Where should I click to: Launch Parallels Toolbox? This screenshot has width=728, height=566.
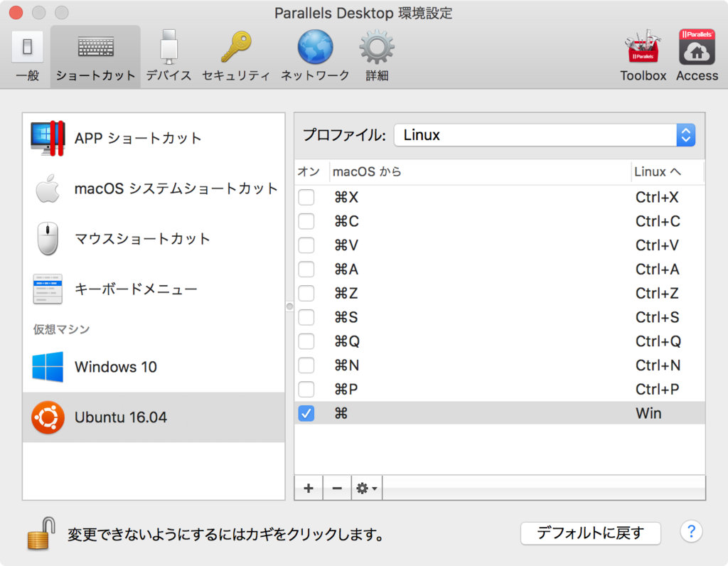click(643, 56)
